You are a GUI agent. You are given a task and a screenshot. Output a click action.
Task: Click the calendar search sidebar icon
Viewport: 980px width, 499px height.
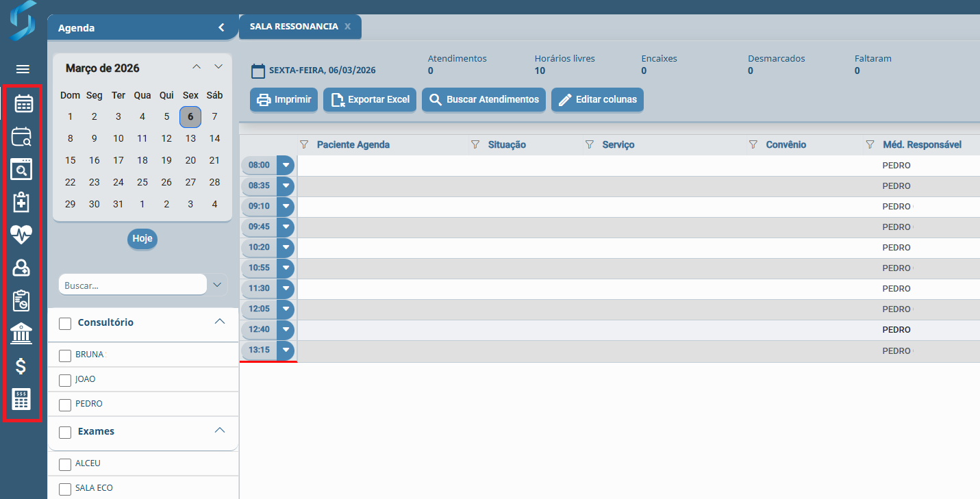click(x=22, y=137)
